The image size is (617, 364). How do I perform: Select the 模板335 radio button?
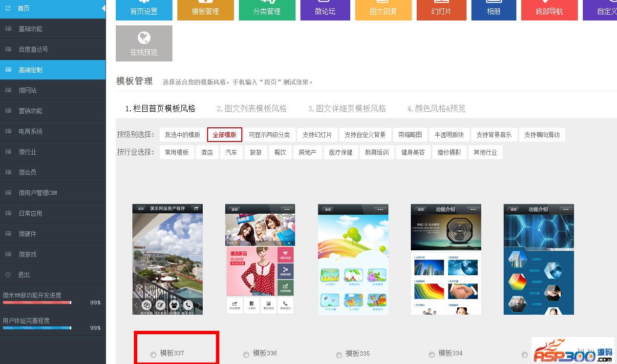coord(339,355)
